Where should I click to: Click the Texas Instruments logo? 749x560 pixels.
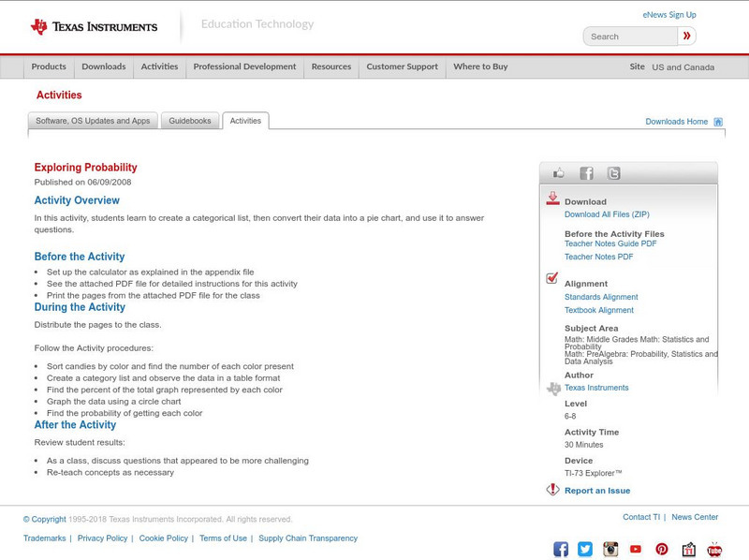[94, 27]
